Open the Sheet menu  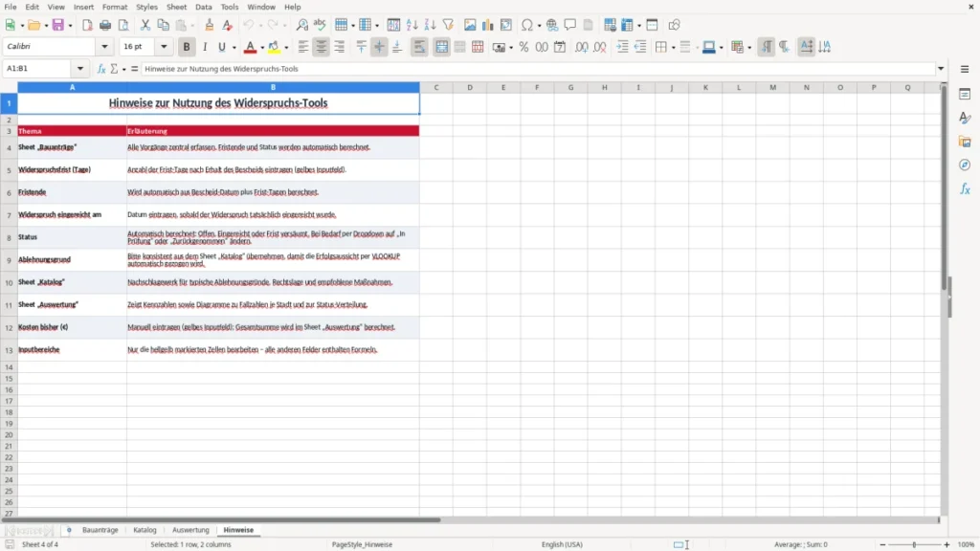pos(176,7)
